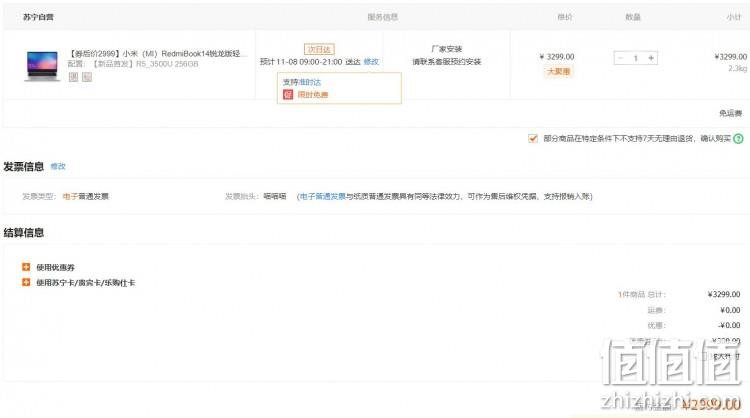Open the blue 电子普通发票 link in parentheses
Image resolution: width=750 pixels, height=418 pixels.
click(322, 196)
